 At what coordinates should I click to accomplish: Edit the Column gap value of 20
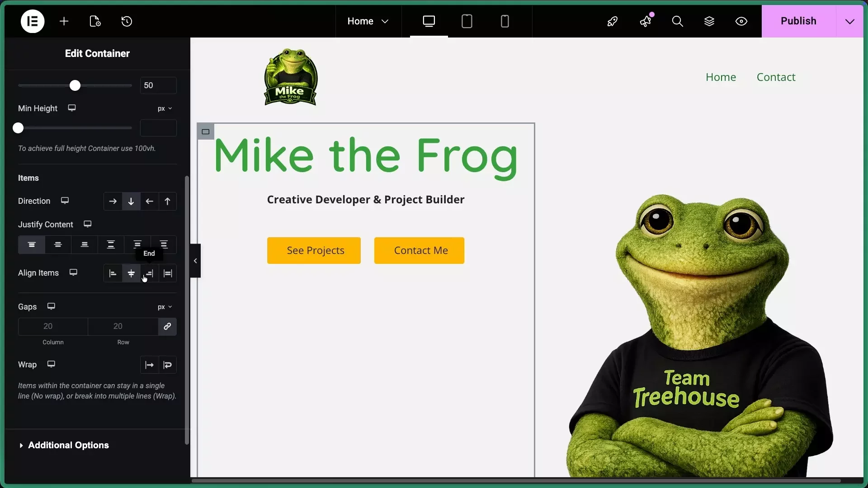click(52, 326)
